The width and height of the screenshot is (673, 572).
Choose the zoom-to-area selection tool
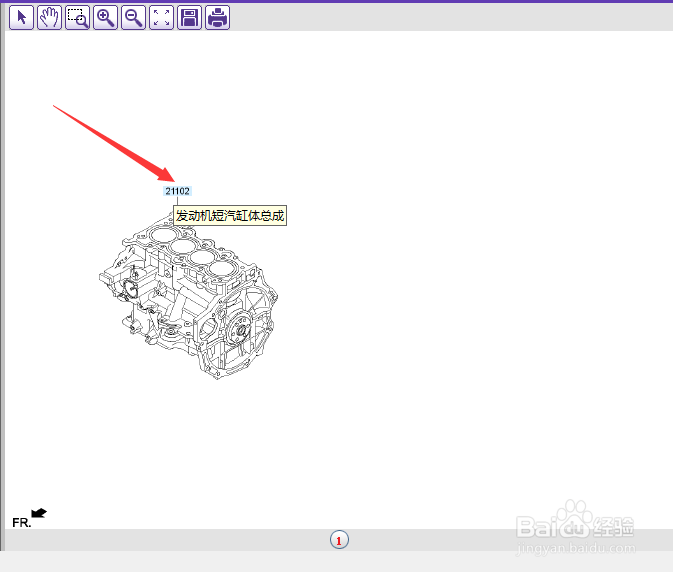tap(77, 18)
